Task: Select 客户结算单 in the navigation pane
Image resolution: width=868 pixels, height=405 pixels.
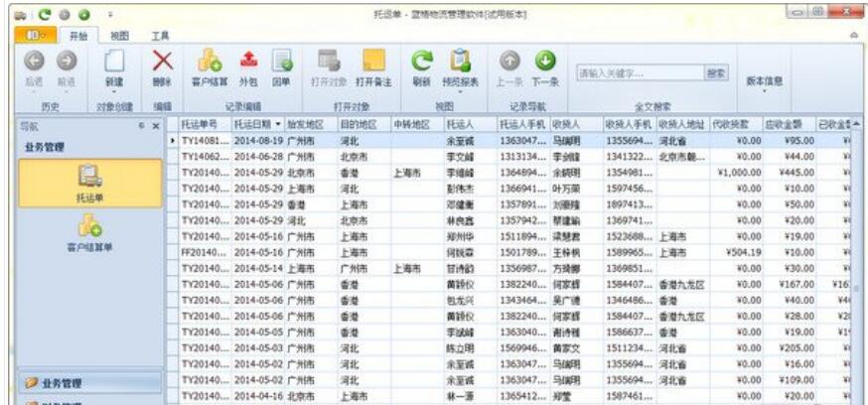Action: click(89, 235)
